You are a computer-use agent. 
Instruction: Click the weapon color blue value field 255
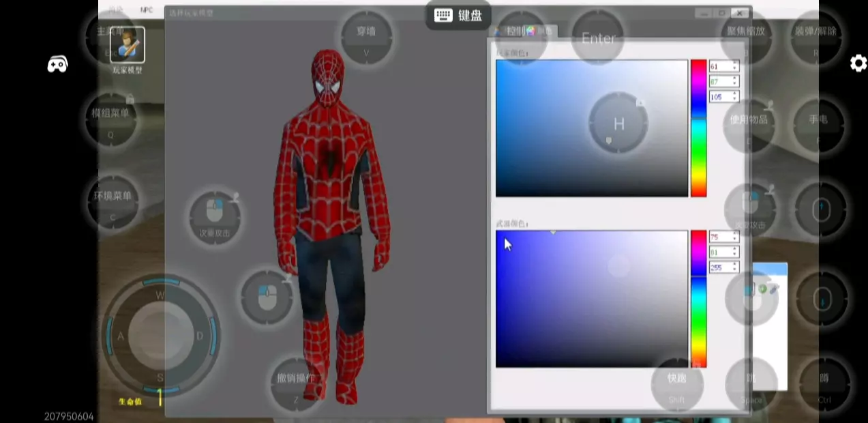tap(723, 268)
